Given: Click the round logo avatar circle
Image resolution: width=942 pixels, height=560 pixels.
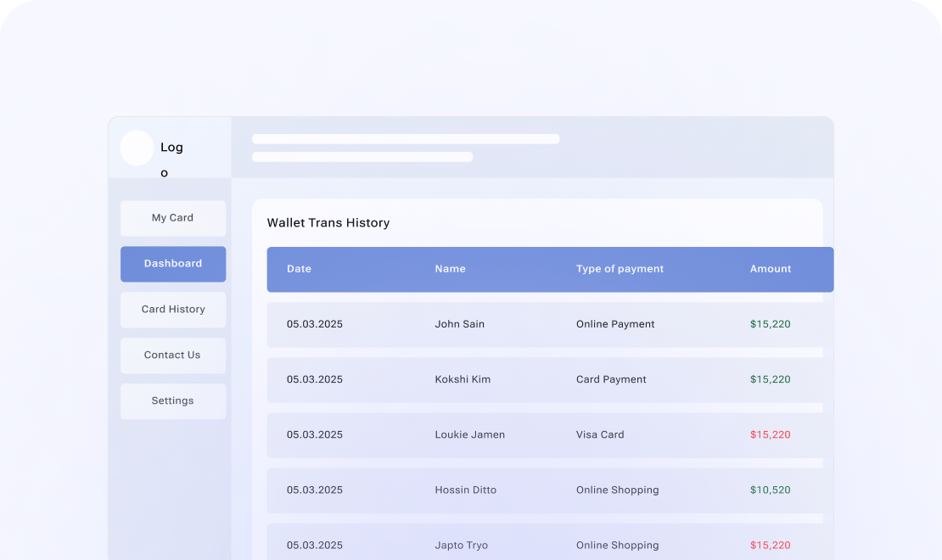Looking at the screenshot, I should (x=137, y=148).
